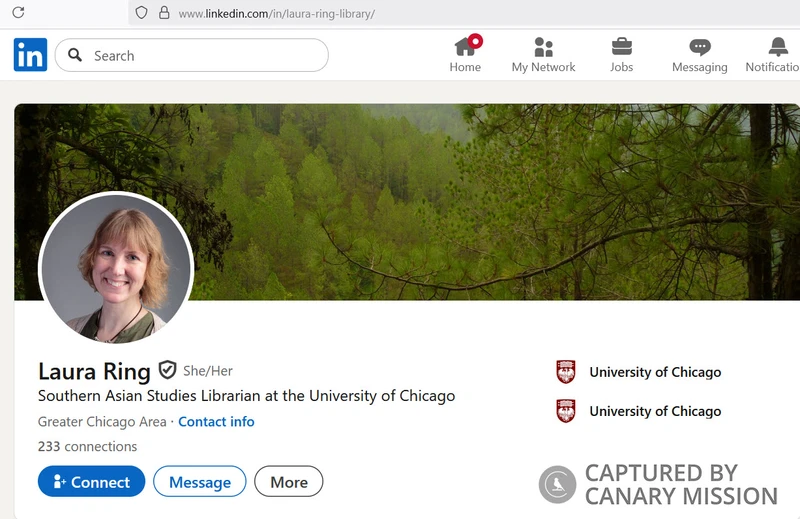Image resolution: width=800 pixels, height=519 pixels.
Task: Click the Connect button
Action: pos(91,481)
